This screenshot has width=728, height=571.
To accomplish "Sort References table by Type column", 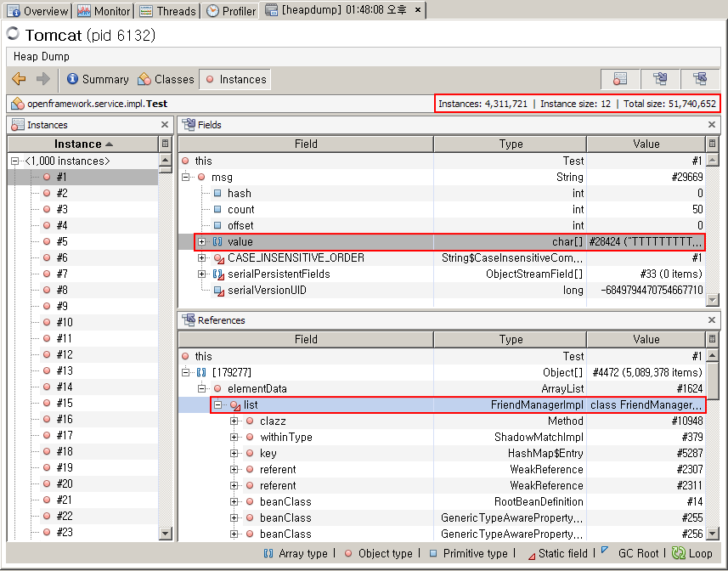I will click(x=511, y=339).
